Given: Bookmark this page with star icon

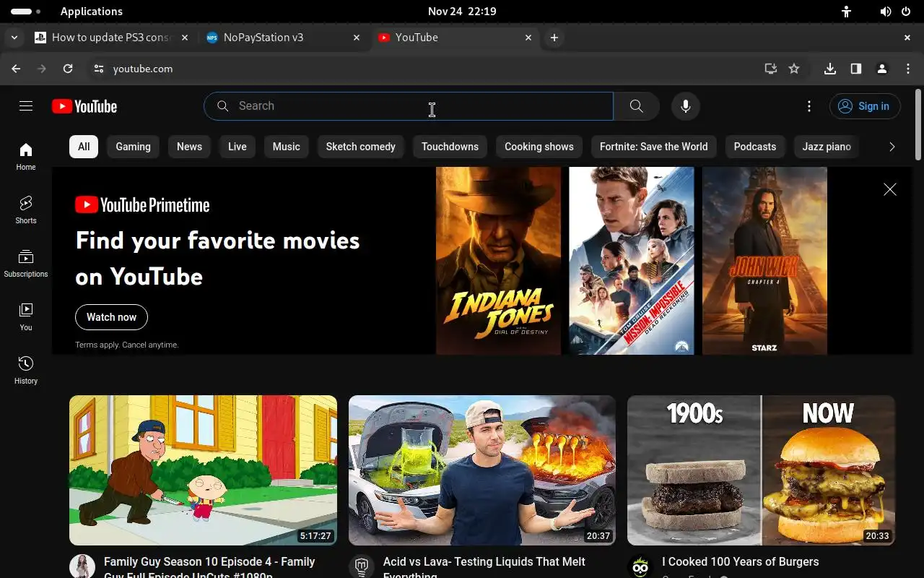Looking at the screenshot, I should tap(794, 69).
